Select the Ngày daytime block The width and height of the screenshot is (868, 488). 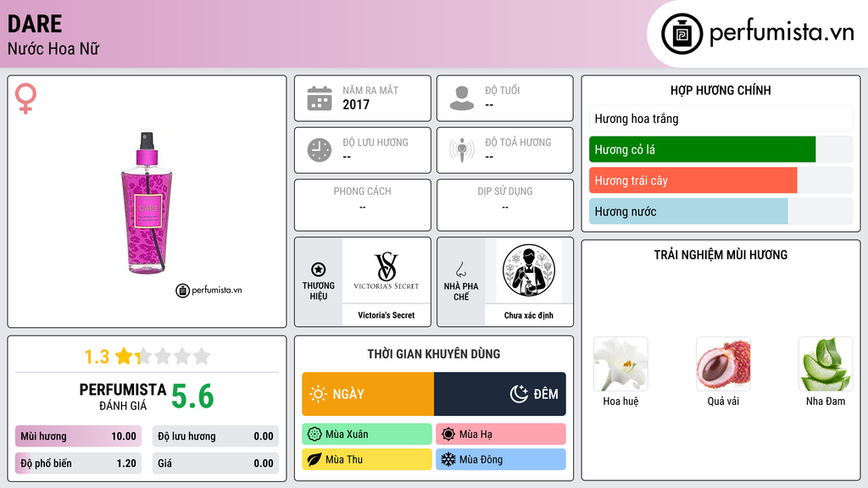tap(368, 394)
